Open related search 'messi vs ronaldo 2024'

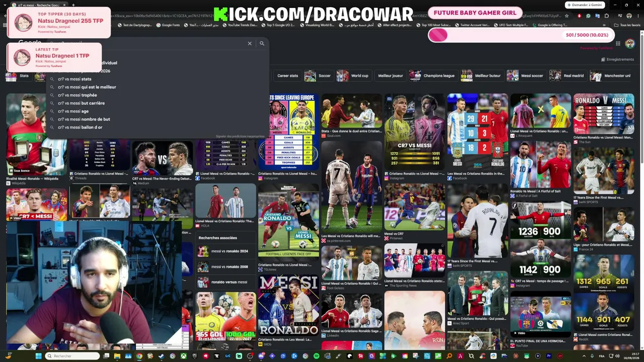(x=225, y=251)
